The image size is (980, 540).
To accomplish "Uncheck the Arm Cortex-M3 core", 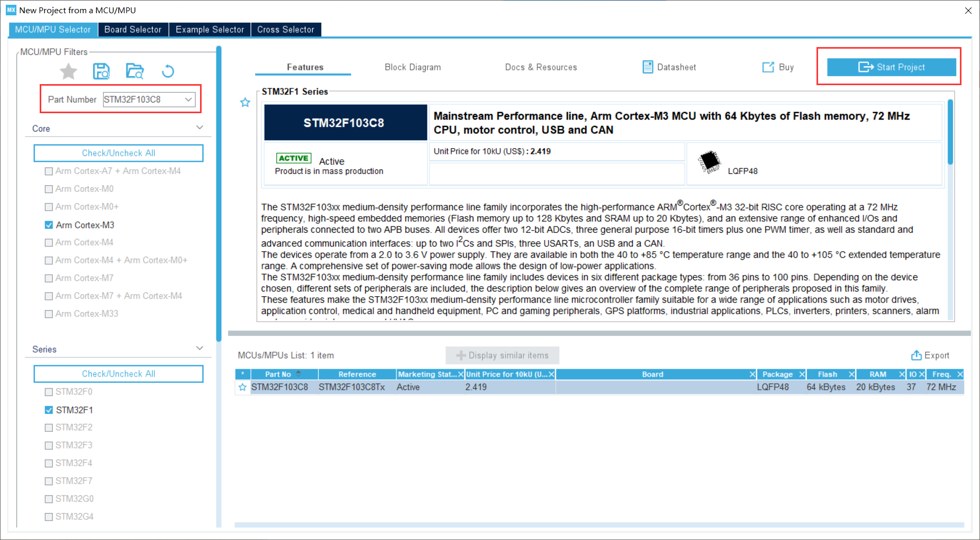I will coord(49,225).
